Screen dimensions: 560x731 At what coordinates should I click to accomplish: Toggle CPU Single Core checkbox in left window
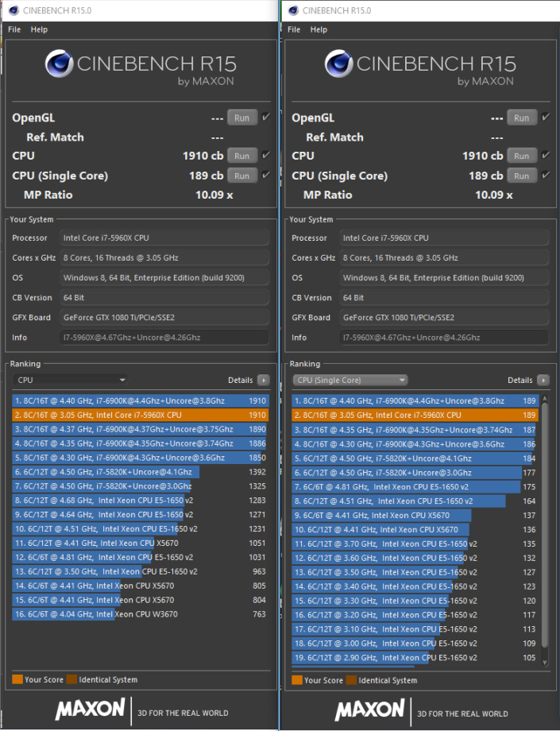265,175
